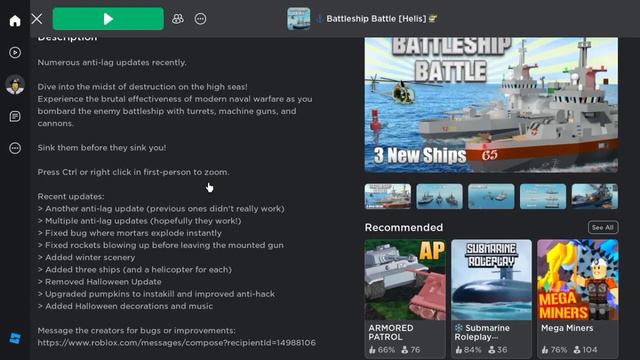640x360 pixels.
Task: Open the three-dot menu next to Play
Action: tap(200, 19)
